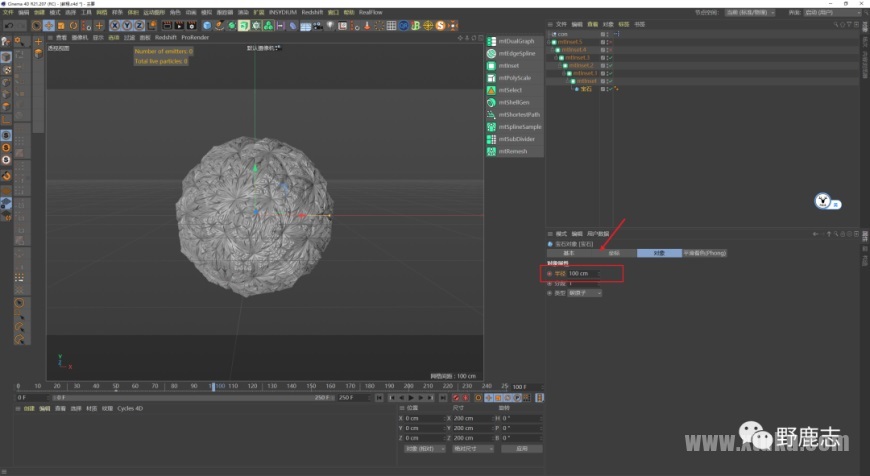Switch to Model mode in left toolbar
The width and height of the screenshot is (870, 476).
click(6, 57)
